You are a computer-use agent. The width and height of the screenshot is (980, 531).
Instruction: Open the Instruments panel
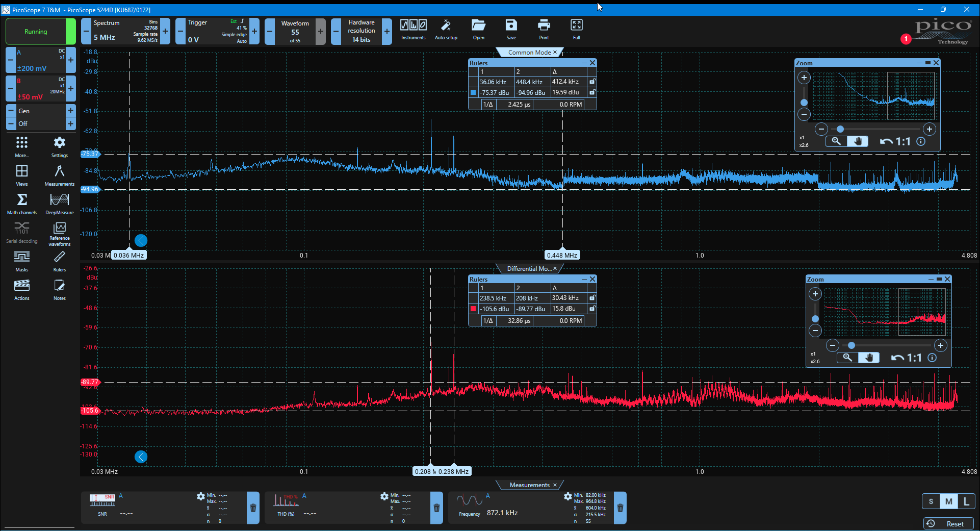(413, 30)
